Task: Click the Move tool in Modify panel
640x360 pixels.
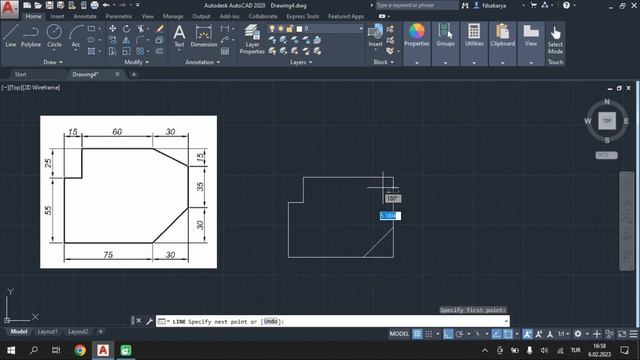Action: pos(113,29)
